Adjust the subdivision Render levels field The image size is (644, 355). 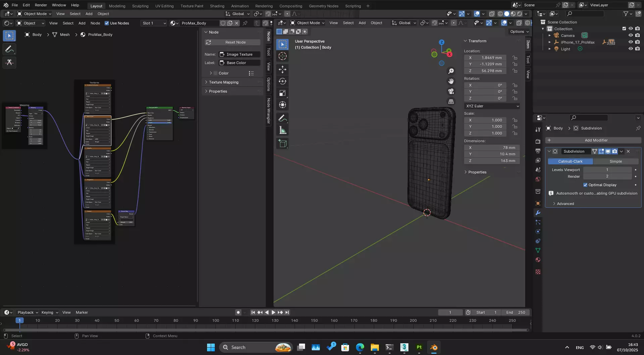pos(607,176)
